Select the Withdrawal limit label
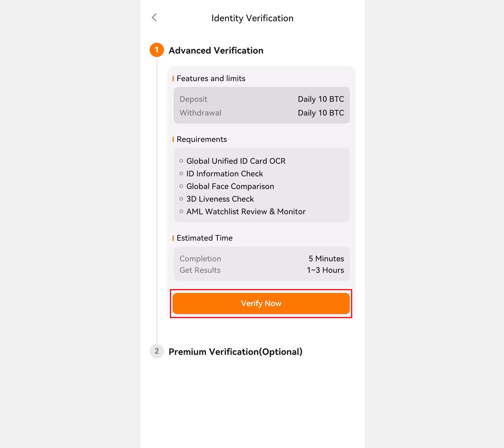The width and height of the screenshot is (504, 448). pyautogui.click(x=200, y=113)
